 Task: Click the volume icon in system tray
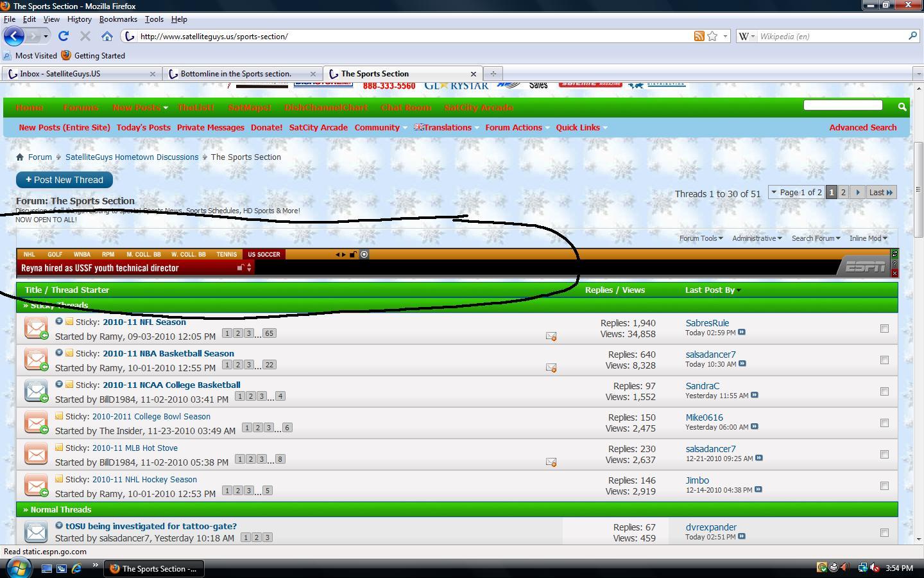(874, 568)
